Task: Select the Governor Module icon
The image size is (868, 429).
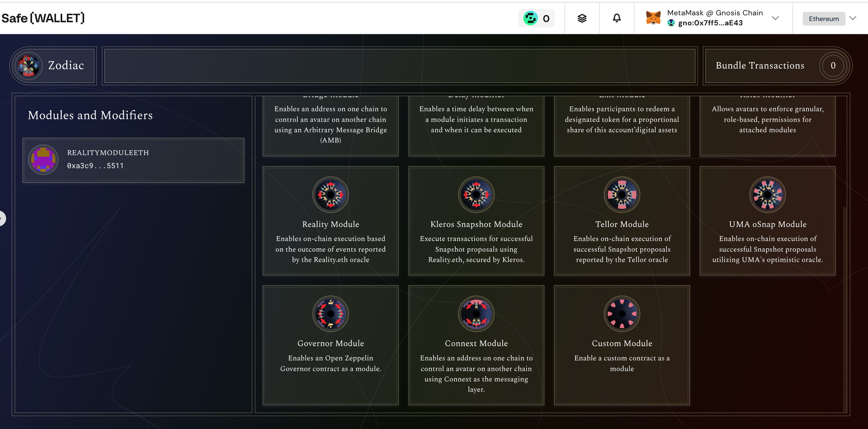Action: (331, 314)
